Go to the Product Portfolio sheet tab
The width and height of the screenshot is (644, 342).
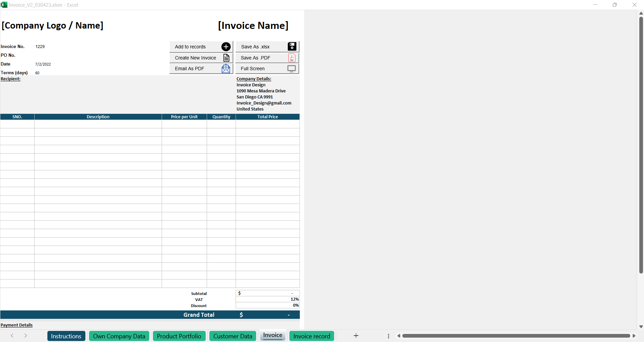179,336
